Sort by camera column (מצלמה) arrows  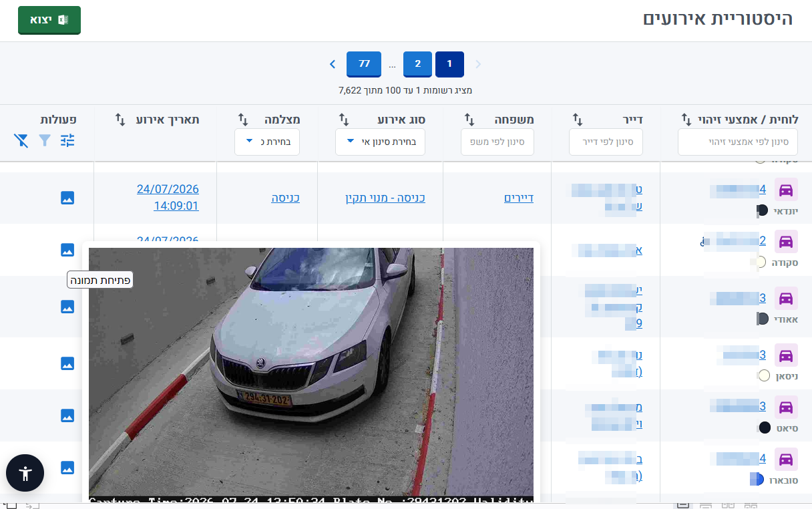click(243, 120)
